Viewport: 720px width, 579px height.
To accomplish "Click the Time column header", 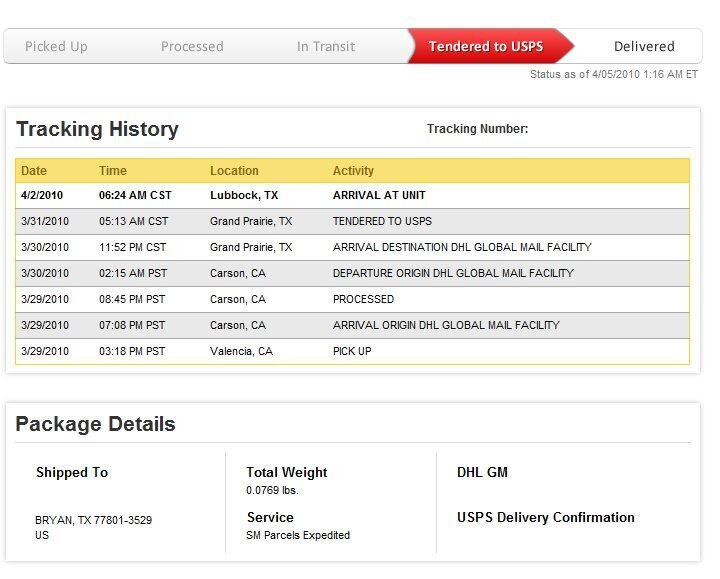I will pos(112,171).
